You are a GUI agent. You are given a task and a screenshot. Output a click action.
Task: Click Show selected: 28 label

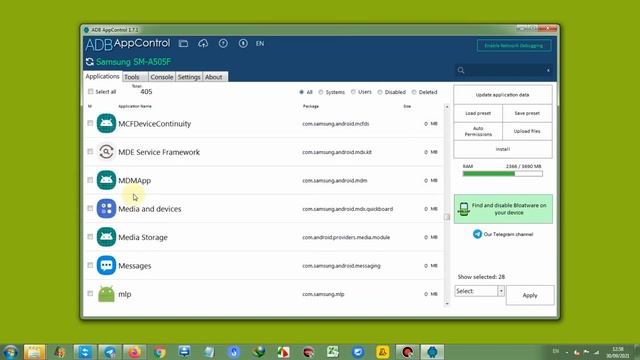pyautogui.click(x=481, y=277)
